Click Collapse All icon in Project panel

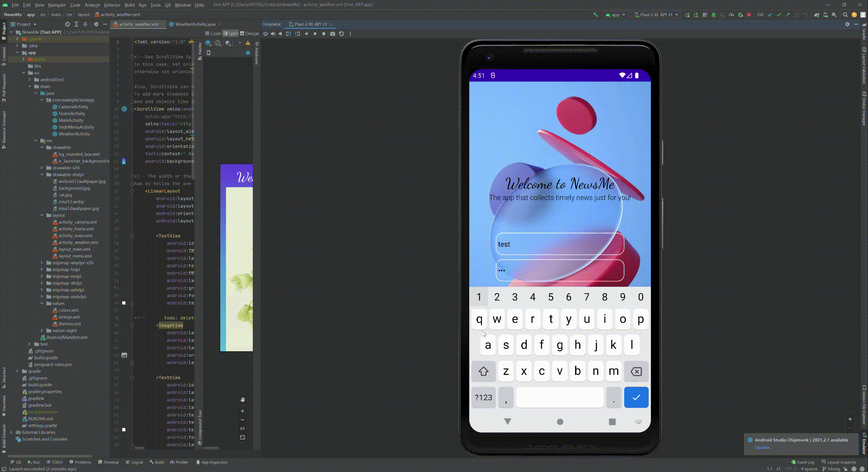coord(85,24)
